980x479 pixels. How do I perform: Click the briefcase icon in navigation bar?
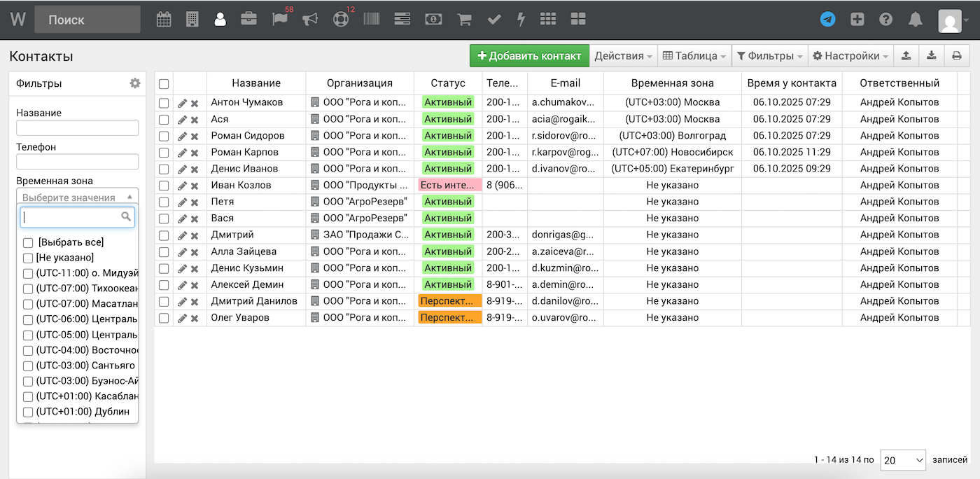point(248,20)
